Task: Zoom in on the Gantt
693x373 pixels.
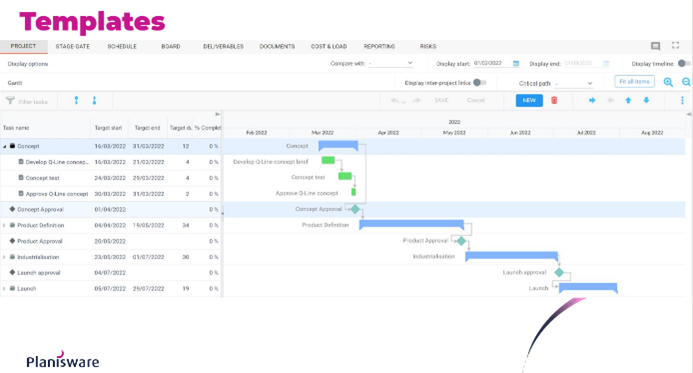Action: coord(668,82)
